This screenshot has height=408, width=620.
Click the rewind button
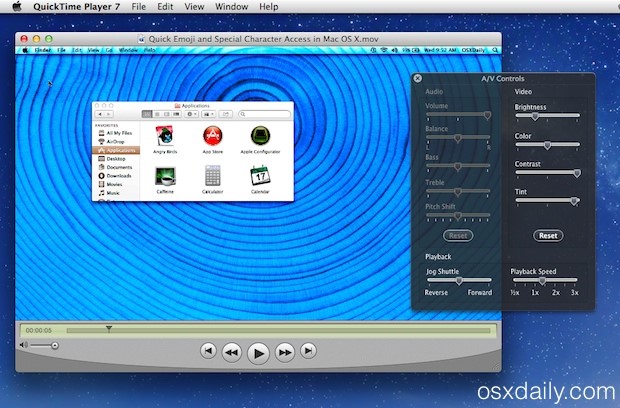232,352
